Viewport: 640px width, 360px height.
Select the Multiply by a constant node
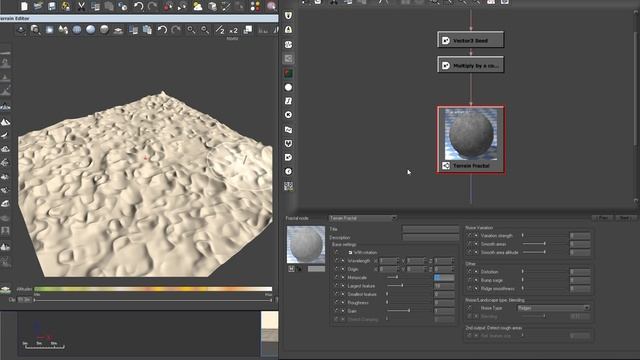pyautogui.click(x=470, y=65)
